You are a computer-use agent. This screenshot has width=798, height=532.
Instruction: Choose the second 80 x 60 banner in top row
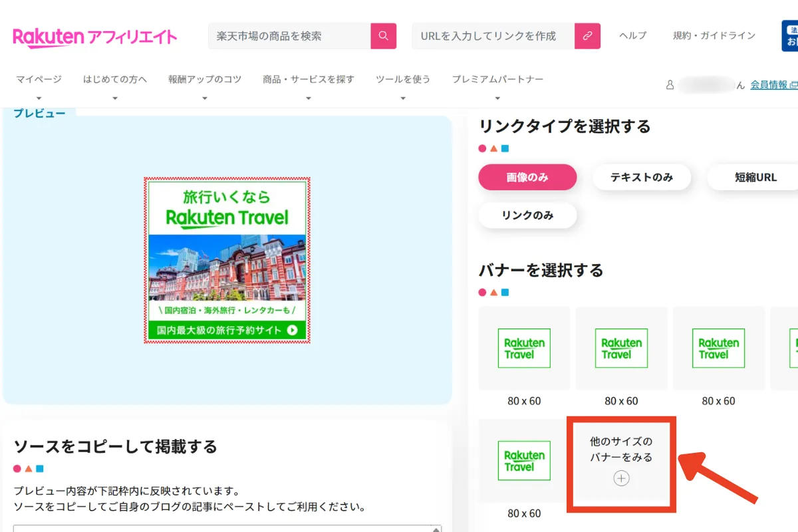click(621, 348)
